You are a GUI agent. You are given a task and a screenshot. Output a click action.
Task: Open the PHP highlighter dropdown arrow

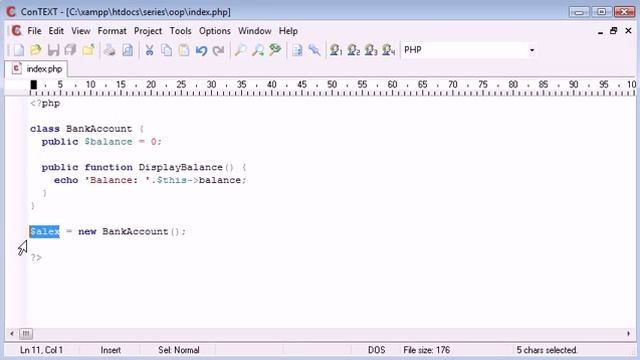[531, 50]
